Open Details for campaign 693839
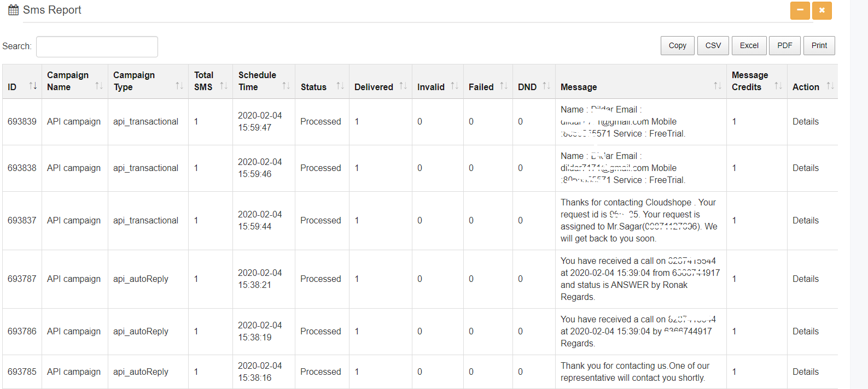Viewport: 868px width, 389px height. pos(806,122)
